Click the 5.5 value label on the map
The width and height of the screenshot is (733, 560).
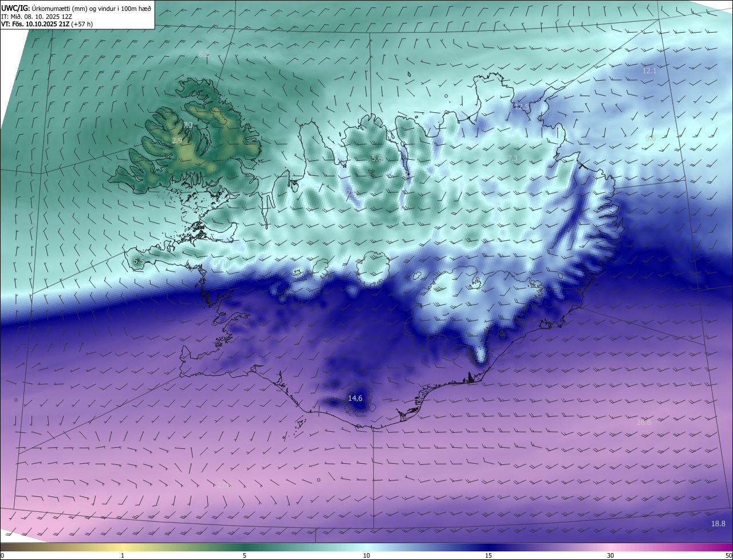point(139,261)
